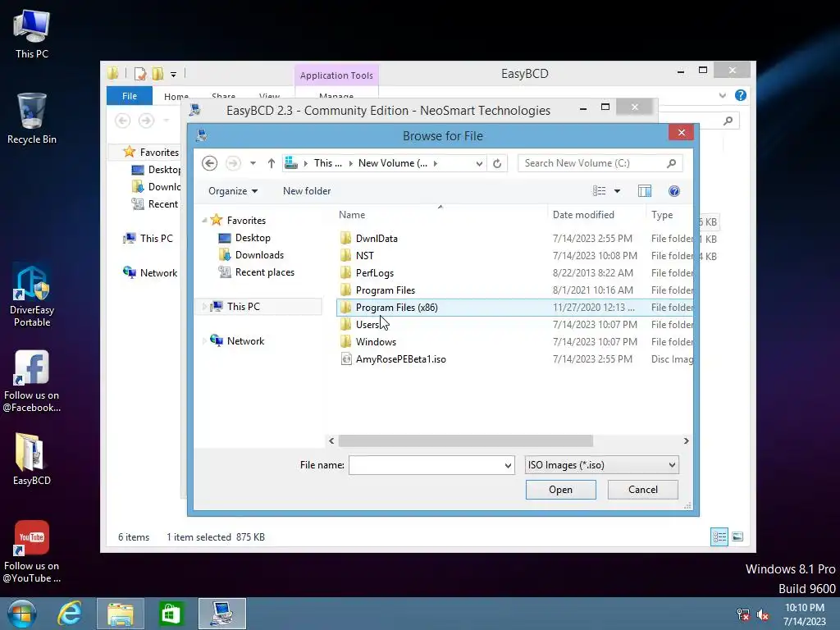The width and height of the screenshot is (840, 630).
Task: Select the Windows folder
Action: (x=376, y=341)
